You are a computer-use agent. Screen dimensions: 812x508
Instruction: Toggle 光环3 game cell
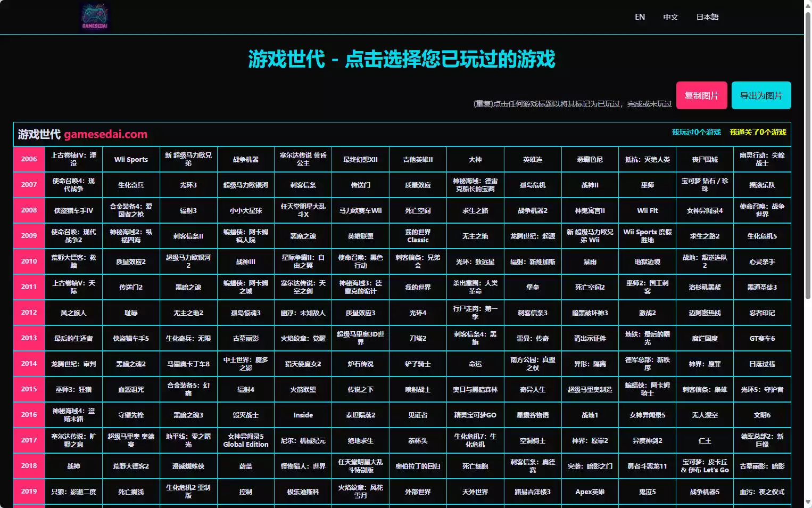coord(188,185)
